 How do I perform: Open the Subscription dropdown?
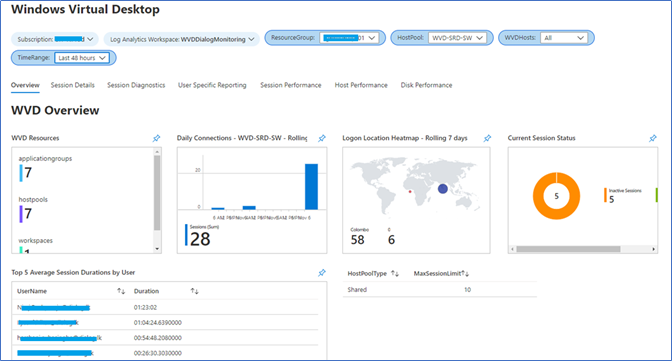tap(55, 39)
